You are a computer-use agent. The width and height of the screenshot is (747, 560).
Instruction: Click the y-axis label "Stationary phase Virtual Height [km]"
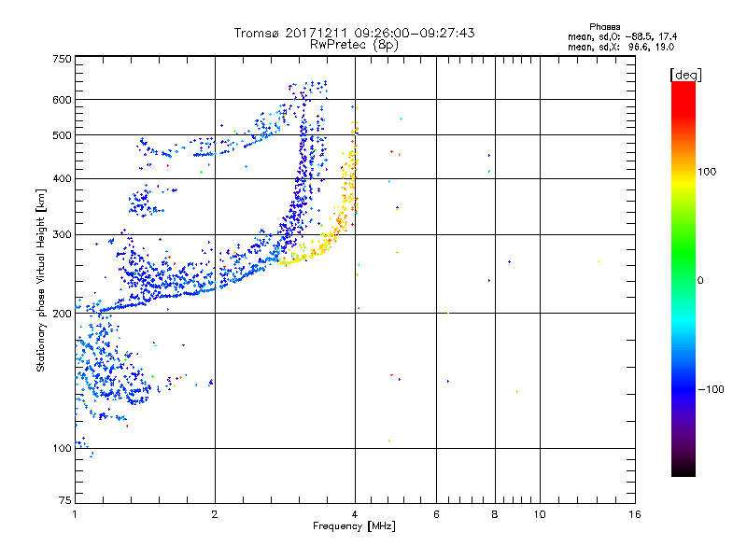tap(40, 280)
